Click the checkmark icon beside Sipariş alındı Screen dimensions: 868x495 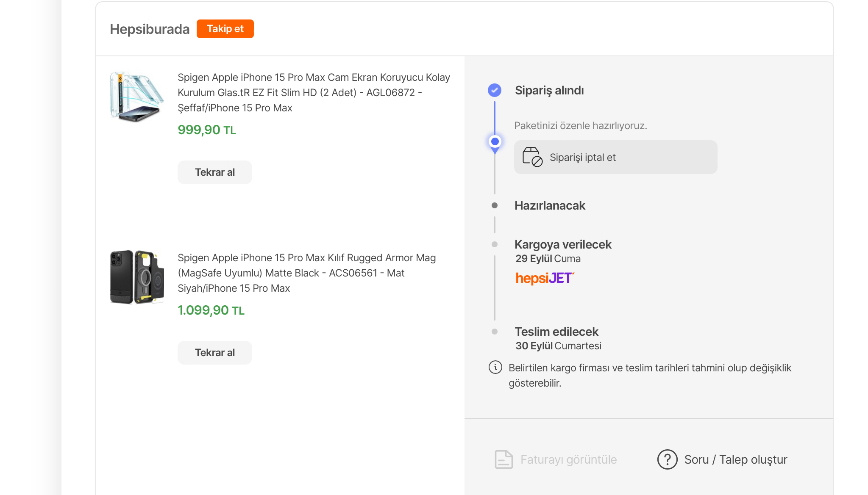pos(495,90)
